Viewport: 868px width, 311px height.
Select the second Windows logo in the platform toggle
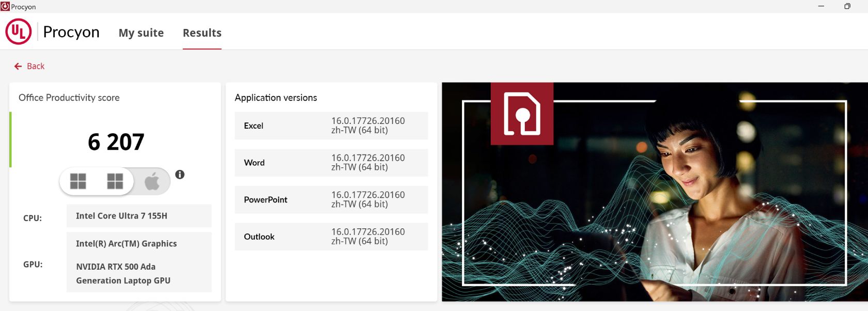115,181
